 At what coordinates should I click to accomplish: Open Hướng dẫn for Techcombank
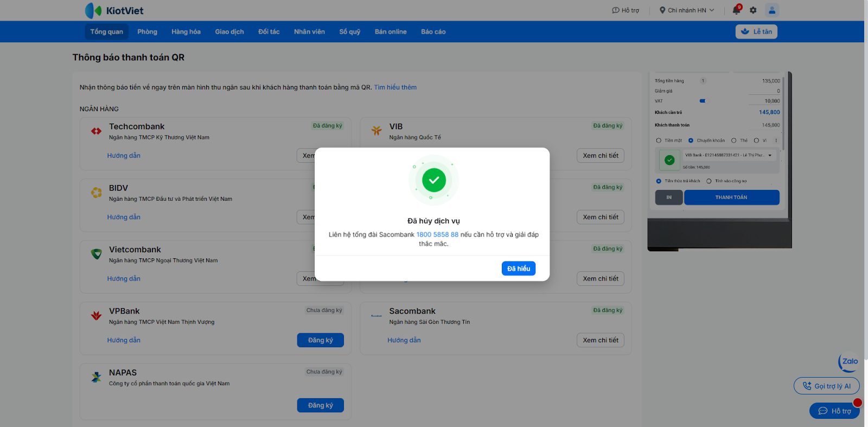[x=124, y=156]
